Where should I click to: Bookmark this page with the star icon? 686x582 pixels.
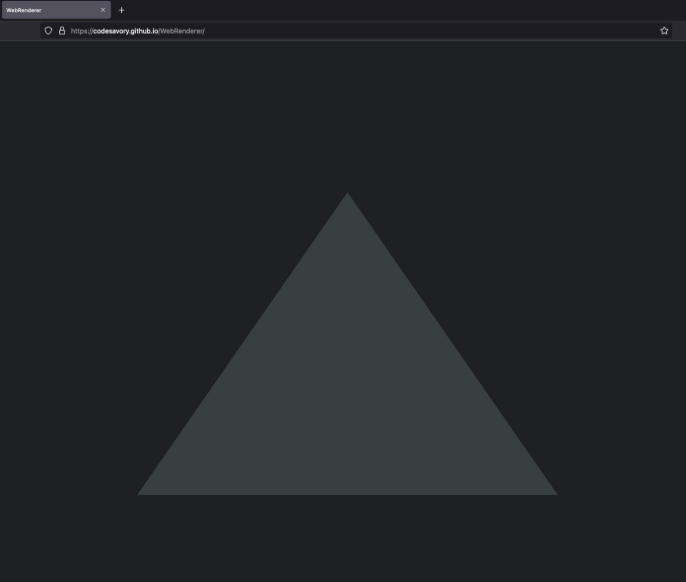(664, 31)
